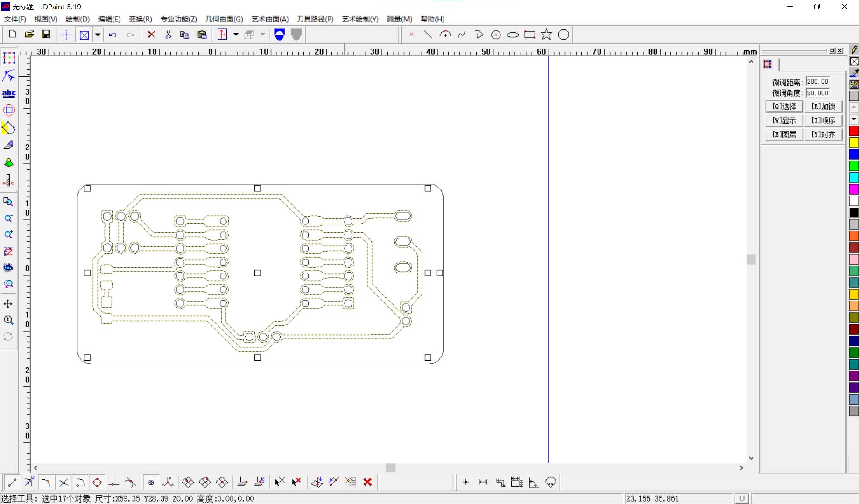Click the 微调角度 input field
859x504 pixels.
(817, 93)
